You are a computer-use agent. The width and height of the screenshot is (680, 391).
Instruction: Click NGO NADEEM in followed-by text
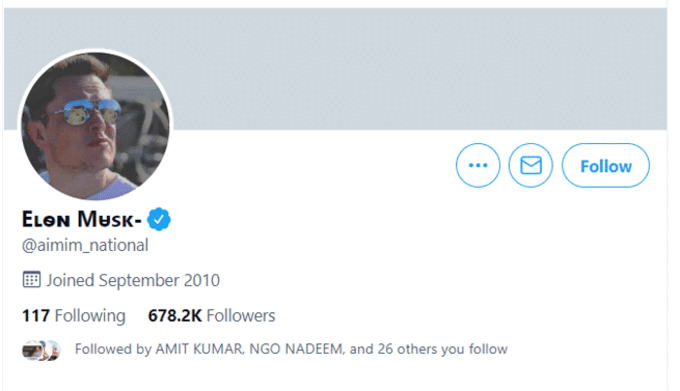297,349
